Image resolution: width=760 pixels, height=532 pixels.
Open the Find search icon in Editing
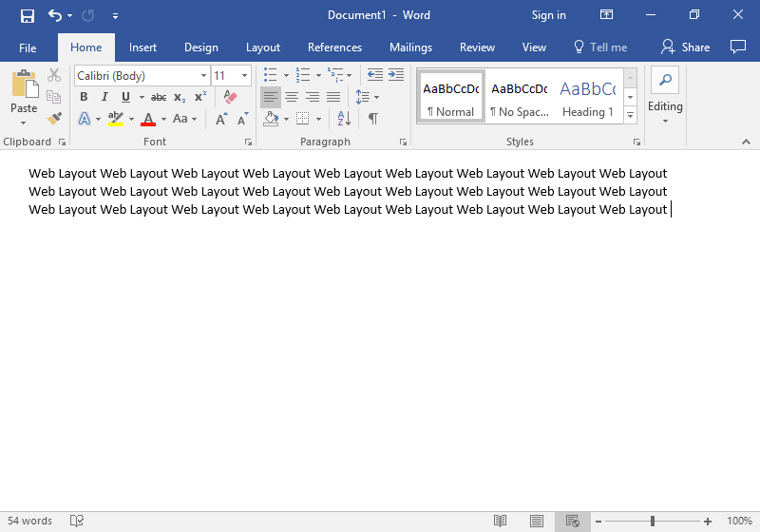coord(665,80)
